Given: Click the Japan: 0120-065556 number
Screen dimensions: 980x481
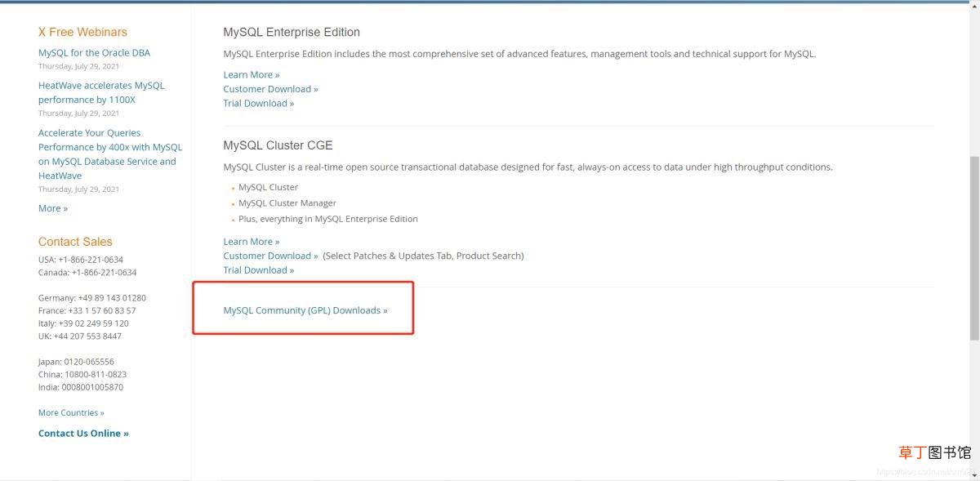Looking at the screenshot, I should click(76, 362).
